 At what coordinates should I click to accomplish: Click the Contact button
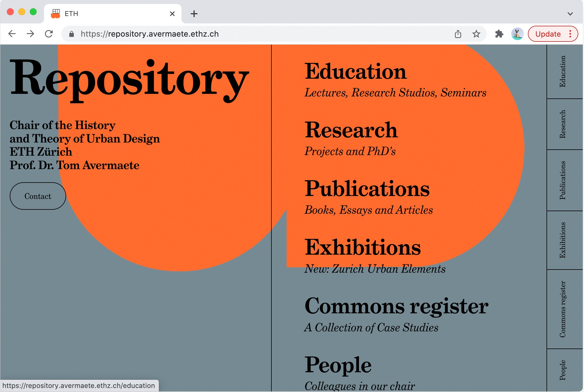[x=38, y=196]
